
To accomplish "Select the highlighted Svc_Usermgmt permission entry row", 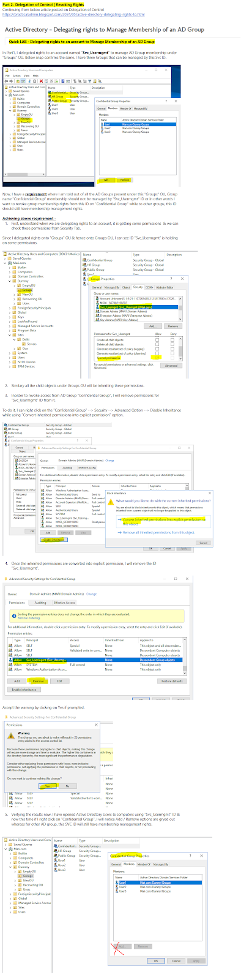I will click(x=95, y=660).
